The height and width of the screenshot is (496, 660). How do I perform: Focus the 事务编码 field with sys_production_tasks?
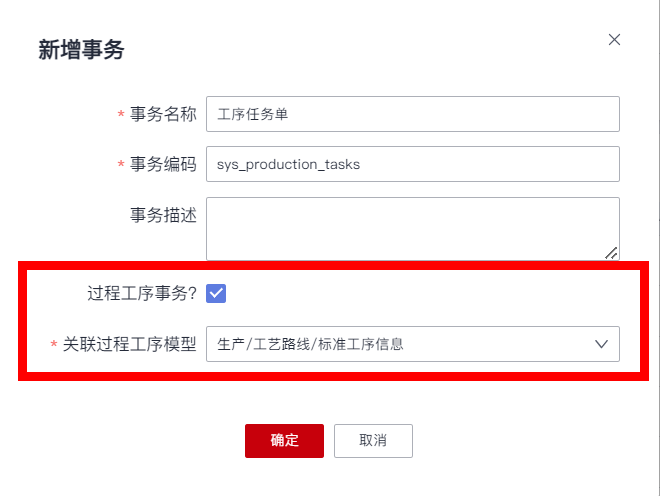point(412,165)
